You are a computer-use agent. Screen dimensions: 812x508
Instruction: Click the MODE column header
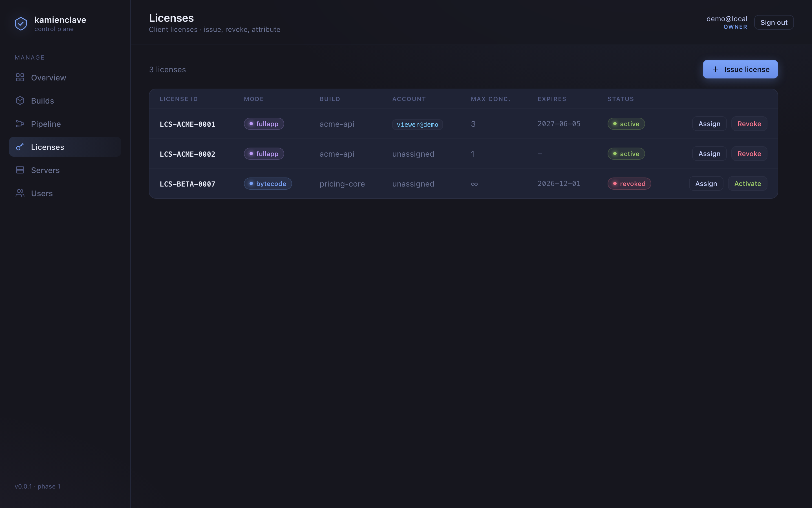pos(254,99)
